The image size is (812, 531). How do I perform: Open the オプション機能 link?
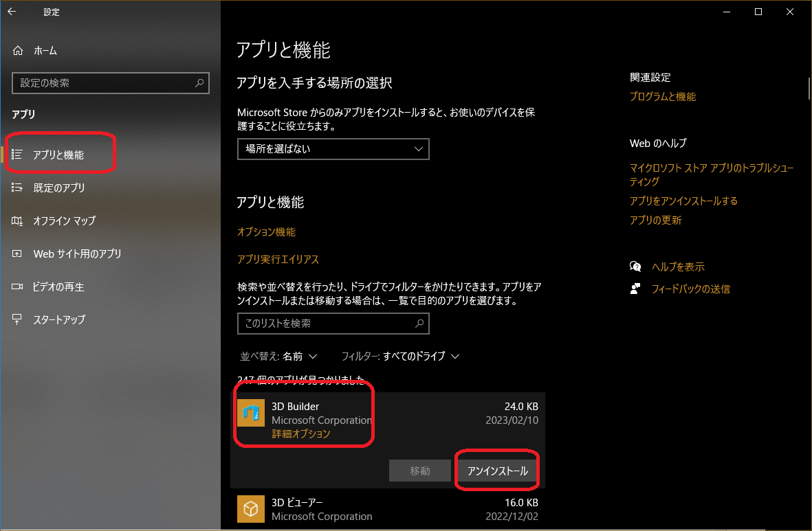tap(266, 232)
